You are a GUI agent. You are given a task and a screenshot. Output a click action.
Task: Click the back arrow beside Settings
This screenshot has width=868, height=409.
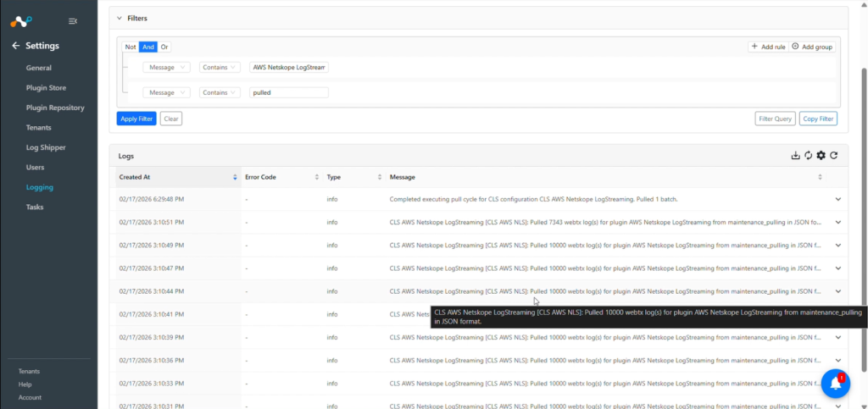(x=15, y=46)
